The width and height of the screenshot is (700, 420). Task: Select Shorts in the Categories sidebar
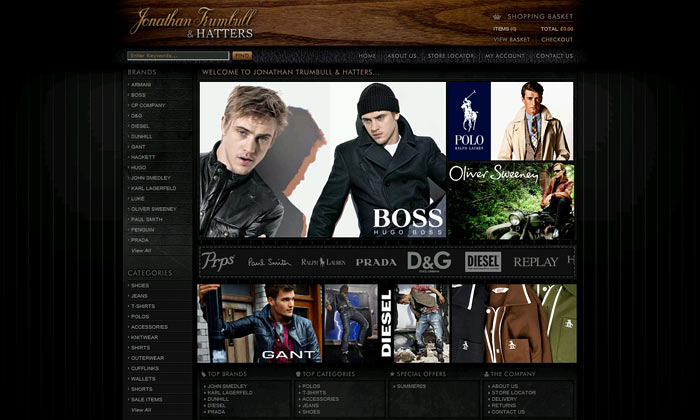point(142,389)
